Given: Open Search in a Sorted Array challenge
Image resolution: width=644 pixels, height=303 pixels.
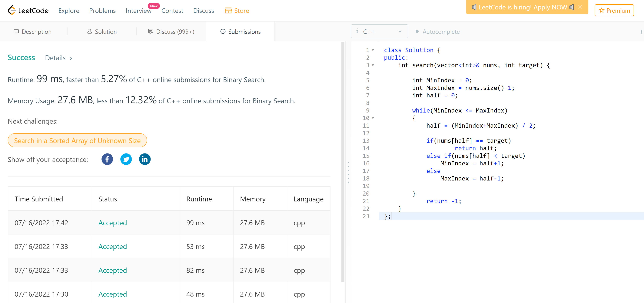Looking at the screenshot, I should coord(77,141).
